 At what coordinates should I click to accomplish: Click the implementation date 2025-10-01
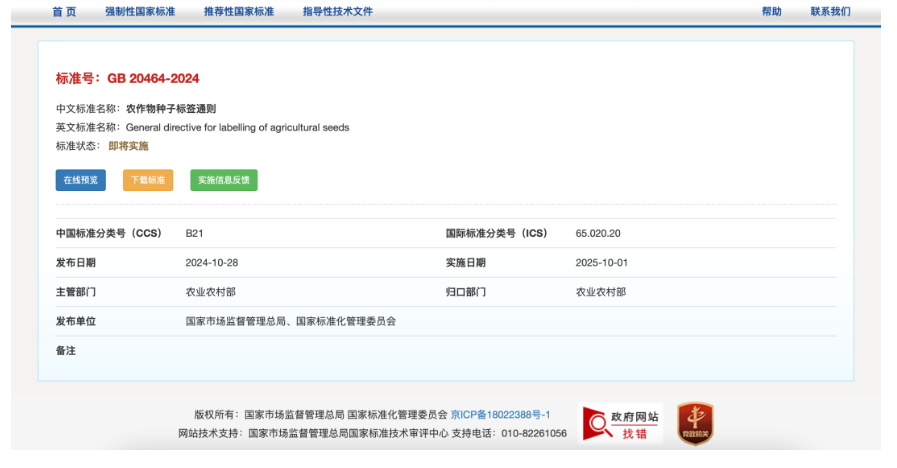click(x=601, y=263)
